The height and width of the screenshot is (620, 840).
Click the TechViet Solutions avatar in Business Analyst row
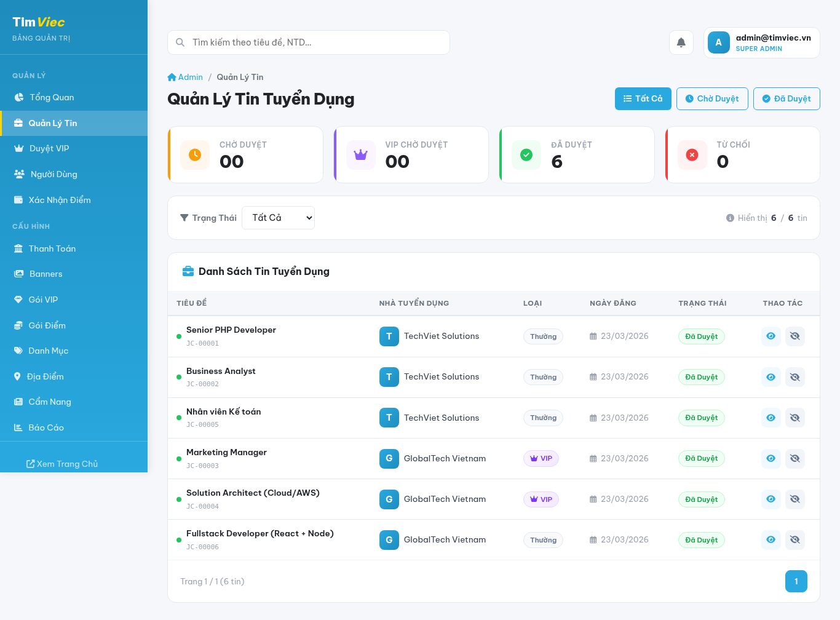(389, 377)
